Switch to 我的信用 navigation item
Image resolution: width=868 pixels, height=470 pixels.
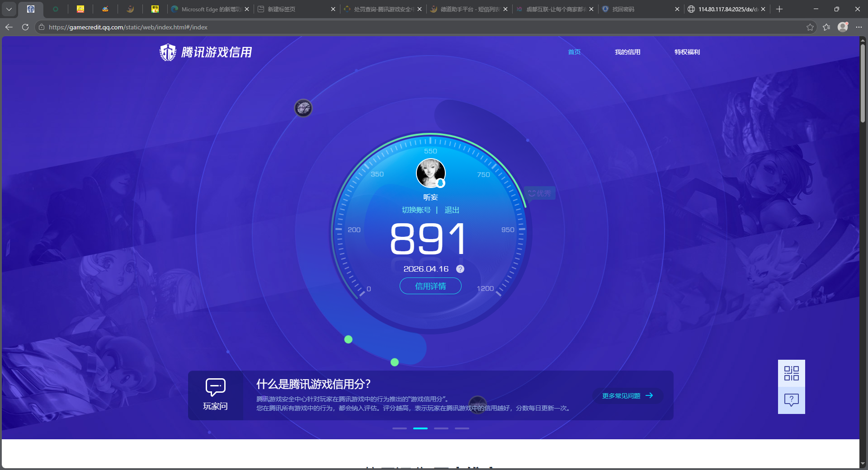click(x=627, y=52)
